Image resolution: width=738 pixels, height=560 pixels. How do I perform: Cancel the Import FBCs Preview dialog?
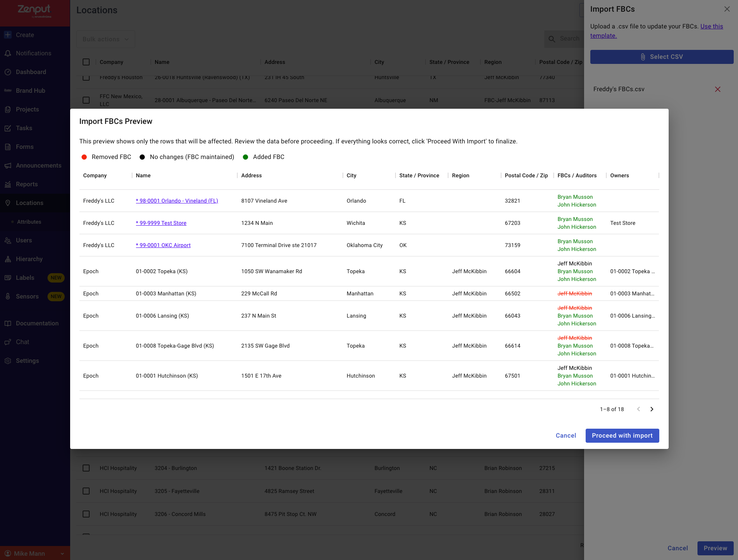point(566,436)
